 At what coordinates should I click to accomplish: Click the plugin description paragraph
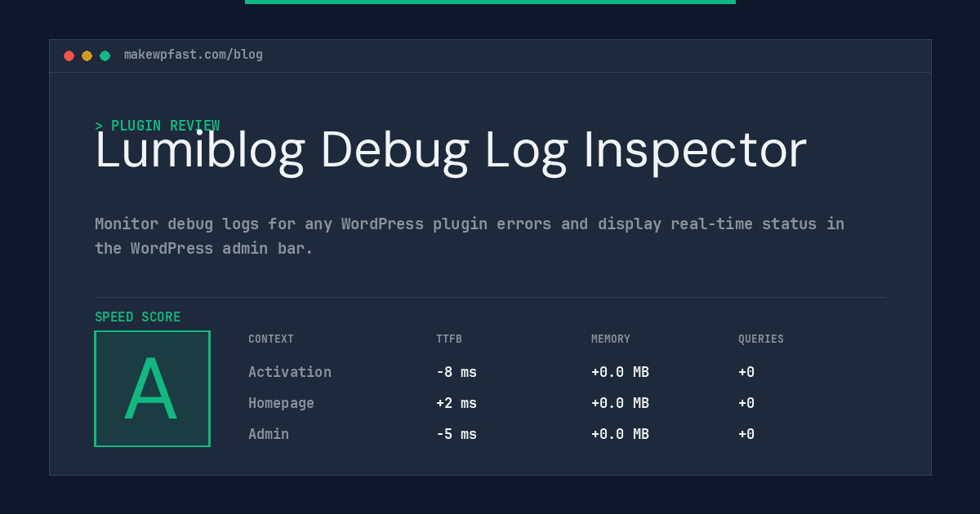coord(470,236)
